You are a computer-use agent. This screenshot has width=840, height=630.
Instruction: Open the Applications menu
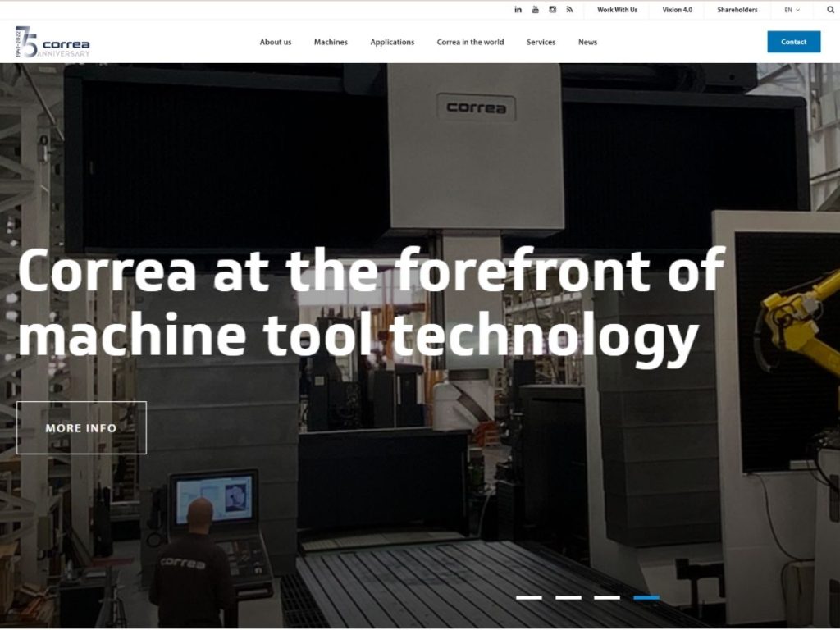[x=392, y=43]
